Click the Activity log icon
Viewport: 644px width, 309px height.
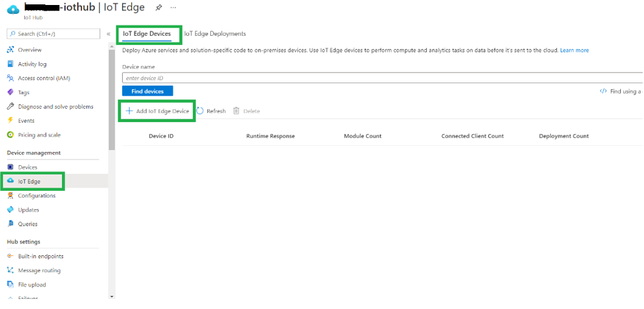(11, 64)
